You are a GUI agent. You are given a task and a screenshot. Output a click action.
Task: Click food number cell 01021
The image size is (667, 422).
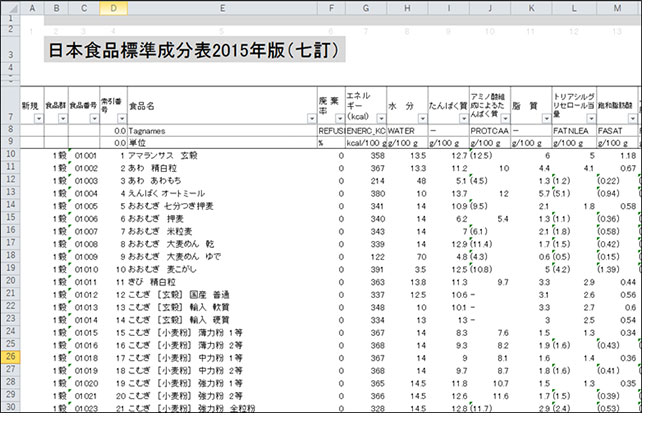pyautogui.click(x=84, y=396)
